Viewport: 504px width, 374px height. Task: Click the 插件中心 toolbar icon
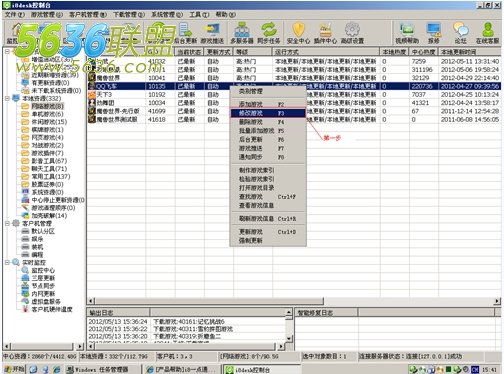[325, 33]
